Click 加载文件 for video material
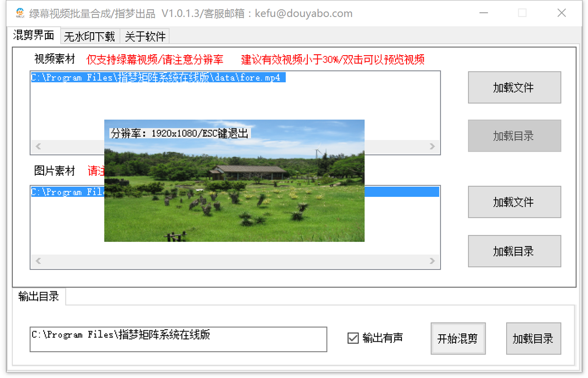 click(514, 87)
